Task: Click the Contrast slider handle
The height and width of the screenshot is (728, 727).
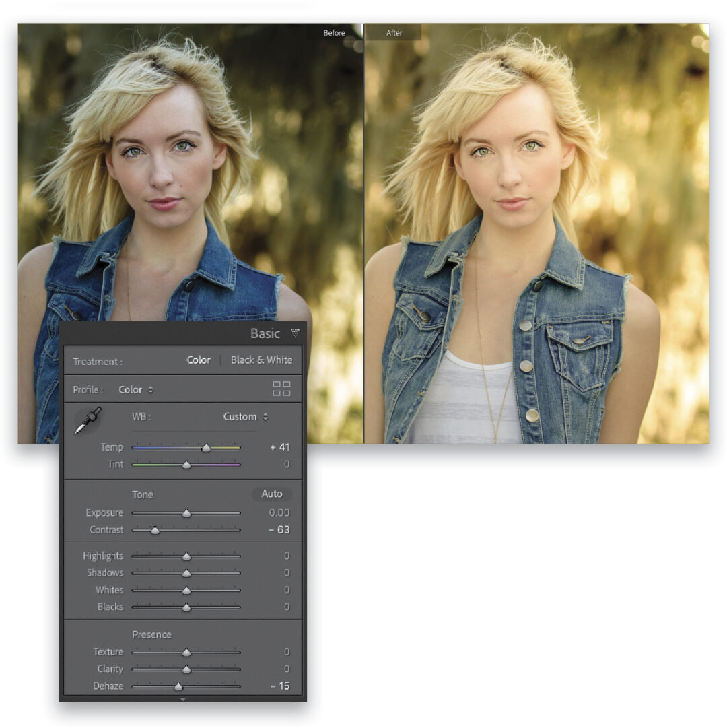Action: pos(153,530)
